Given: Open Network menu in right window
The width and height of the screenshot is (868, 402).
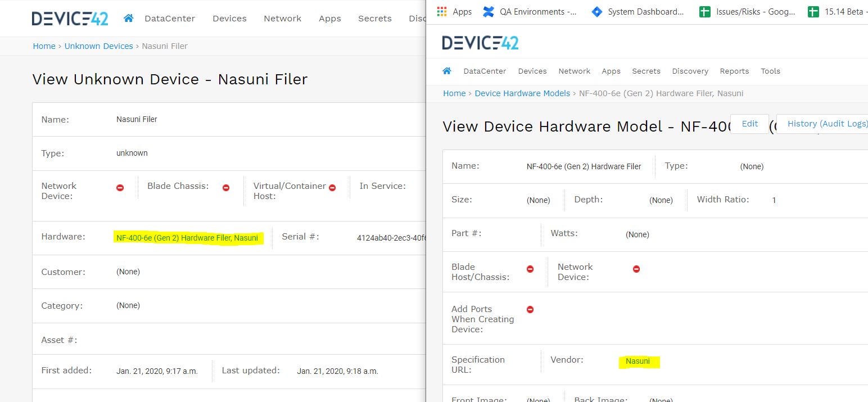Looking at the screenshot, I should pyautogui.click(x=575, y=71).
